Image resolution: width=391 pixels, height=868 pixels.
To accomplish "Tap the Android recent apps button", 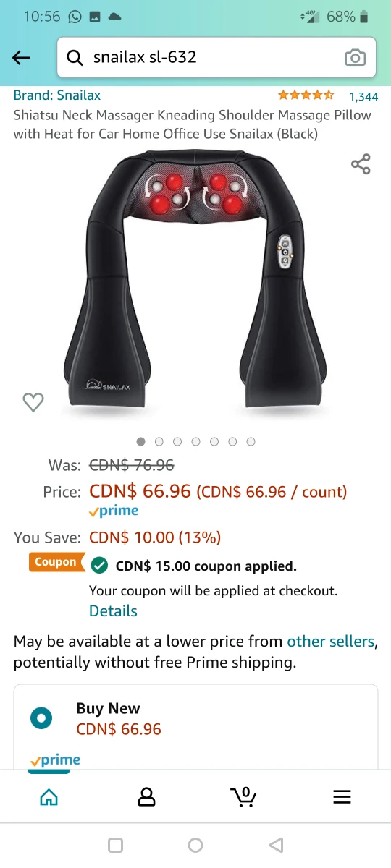I will (x=115, y=845).
